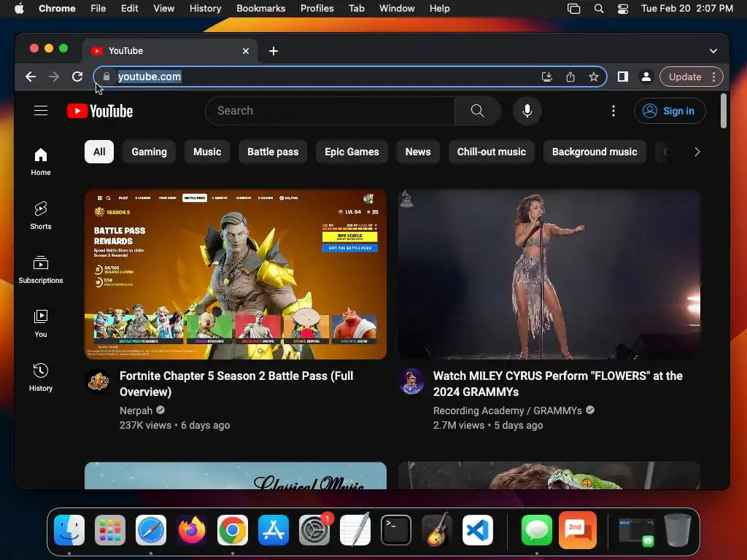Reload the YouTube page
The image size is (747, 560).
click(x=77, y=77)
